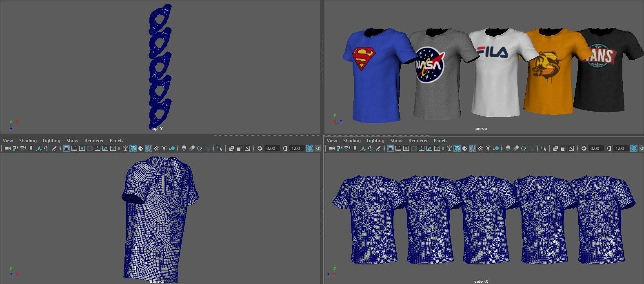Open View menu in front -Z panel
The image size is (644, 284).
click(x=8, y=141)
